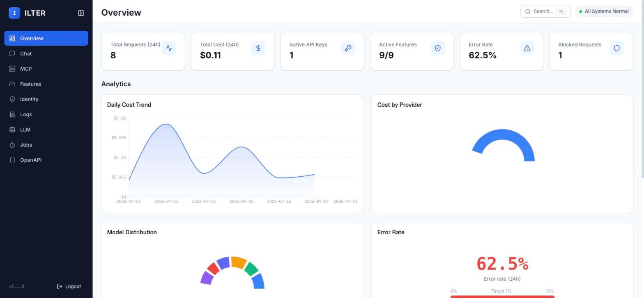Log out of the dashboard
644x298 pixels.
click(69, 286)
